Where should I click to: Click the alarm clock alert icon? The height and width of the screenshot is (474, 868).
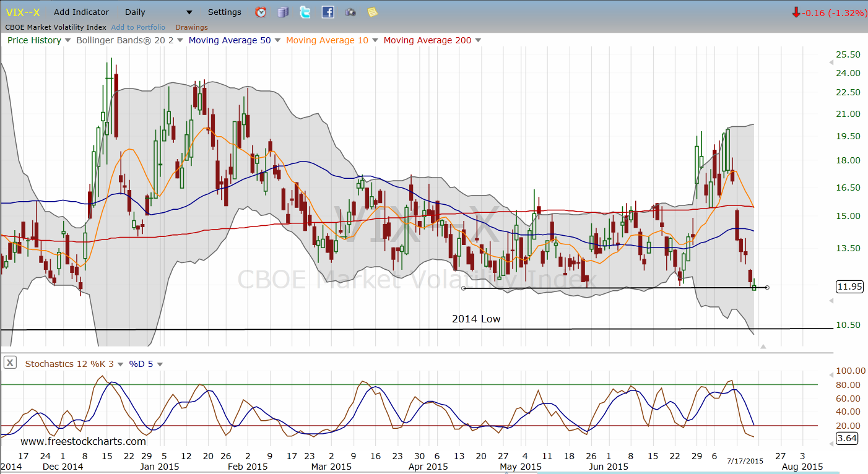point(261,12)
